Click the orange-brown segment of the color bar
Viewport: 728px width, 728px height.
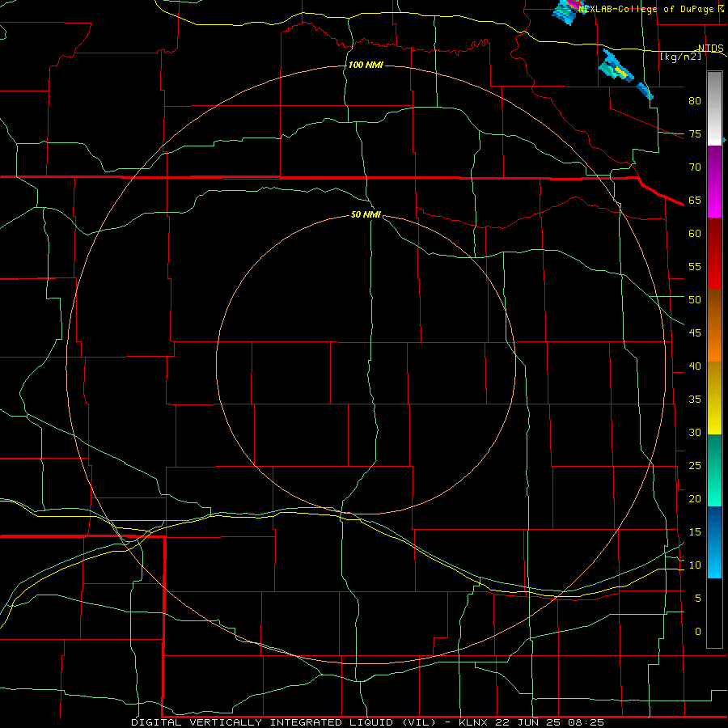(x=714, y=326)
